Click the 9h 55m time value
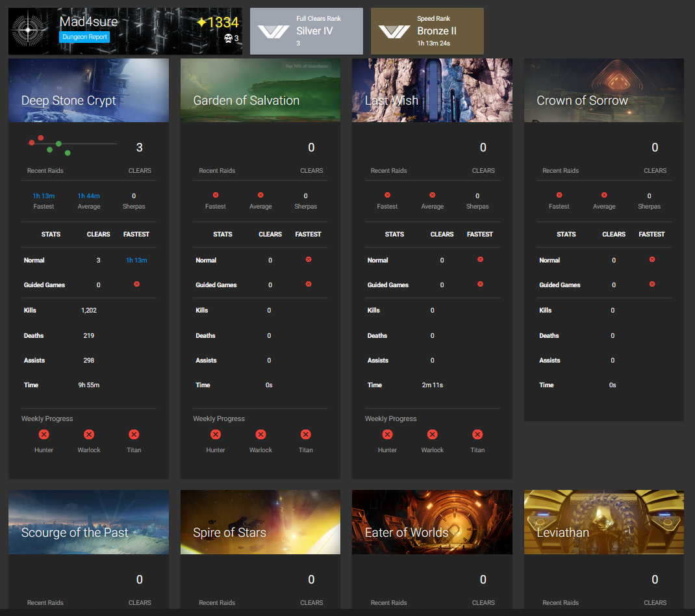 click(x=88, y=385)
